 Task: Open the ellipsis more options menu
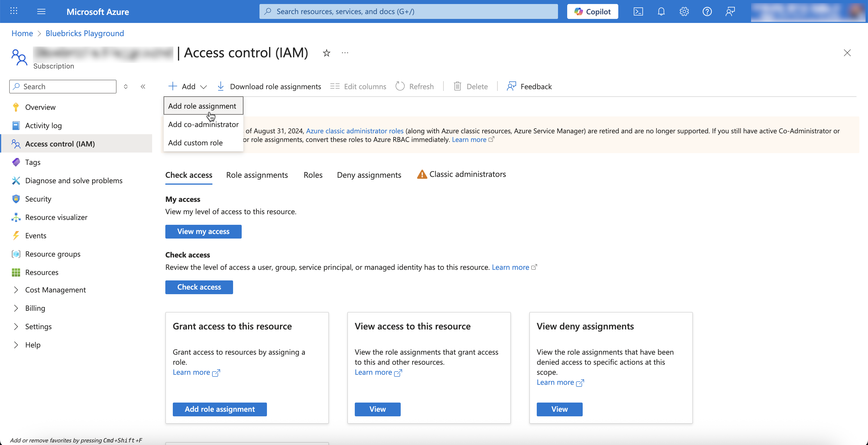tap(345, 53)
